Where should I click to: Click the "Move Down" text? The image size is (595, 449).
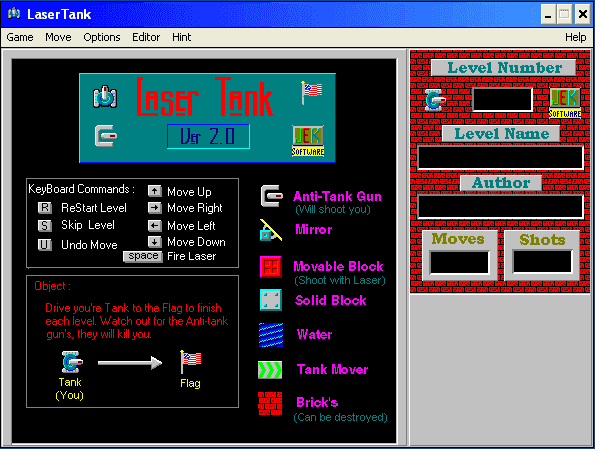pyautogui.click(x=196, y=242)
